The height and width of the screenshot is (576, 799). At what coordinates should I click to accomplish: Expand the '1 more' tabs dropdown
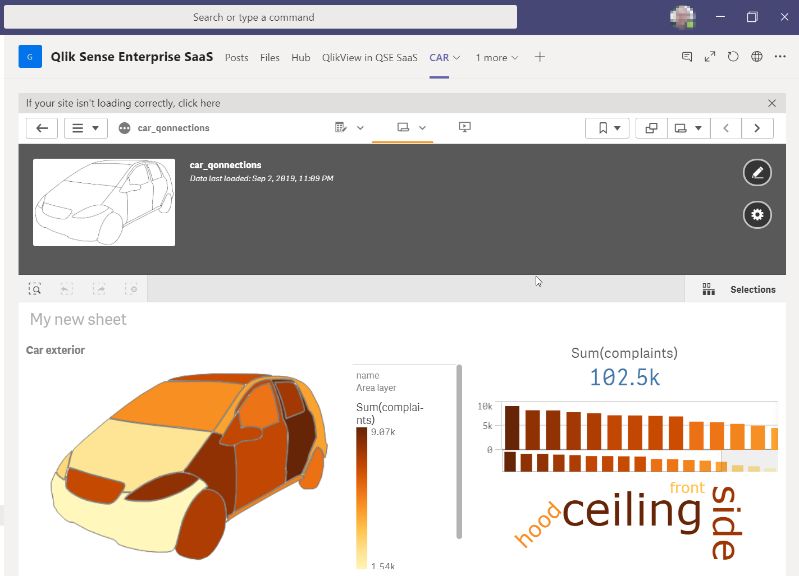(x=497, y=58)
